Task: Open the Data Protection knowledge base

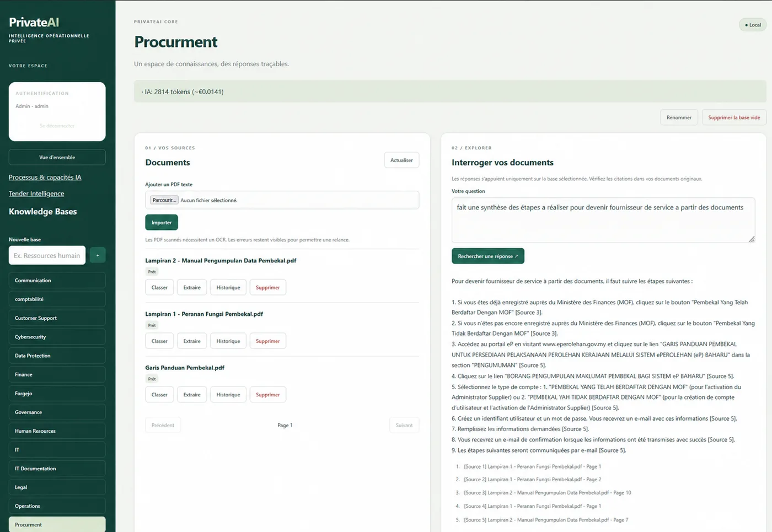Action: point(57,356)
